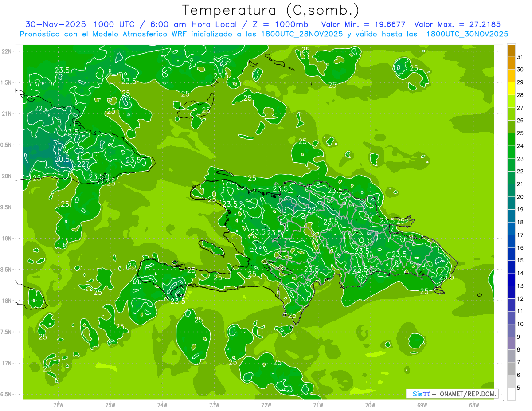Click the "68W" longitude axis label
Image resolution: width=532 pixels, height=411 pixels.
point(474,405)
